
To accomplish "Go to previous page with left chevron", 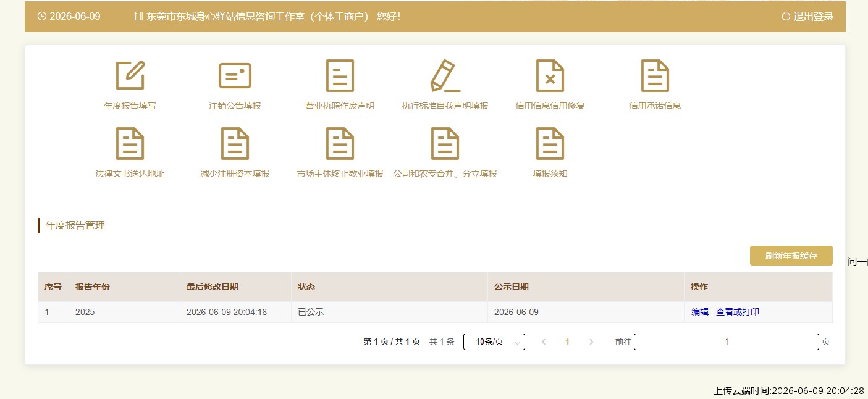I will coord(544,342).
